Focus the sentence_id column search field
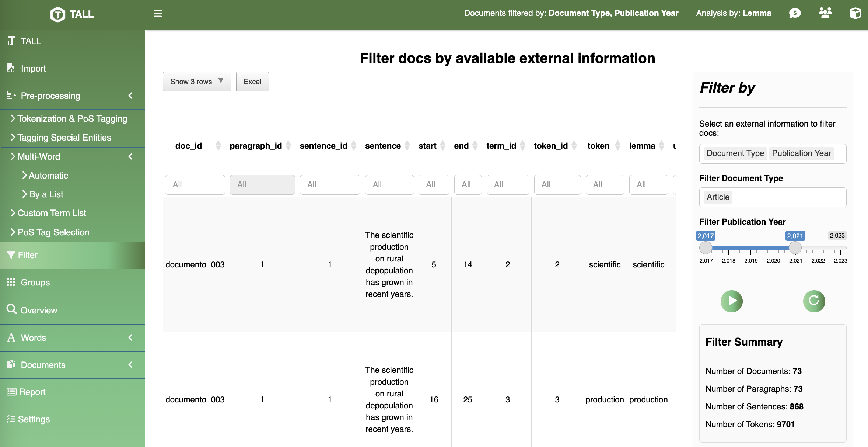Viewport: 868px width, 447px height. (330, 184)
